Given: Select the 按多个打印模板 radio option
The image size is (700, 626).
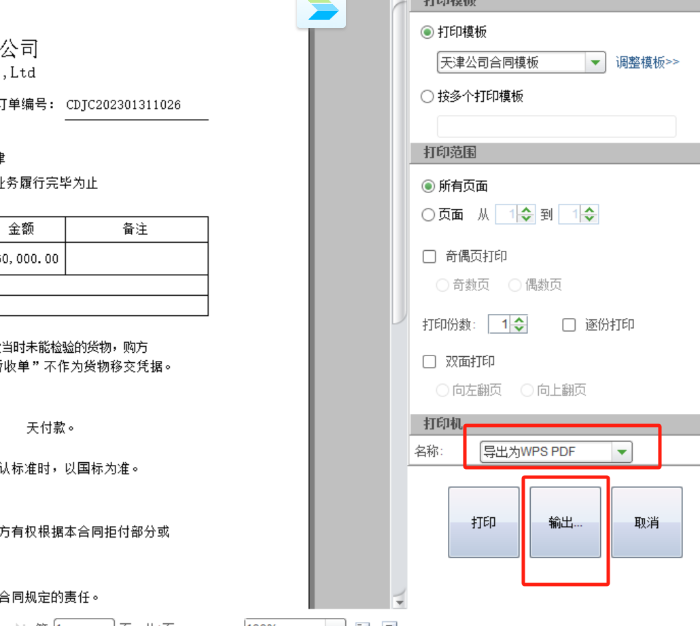Looking at the screenshot, I should [x=428, y=97].
